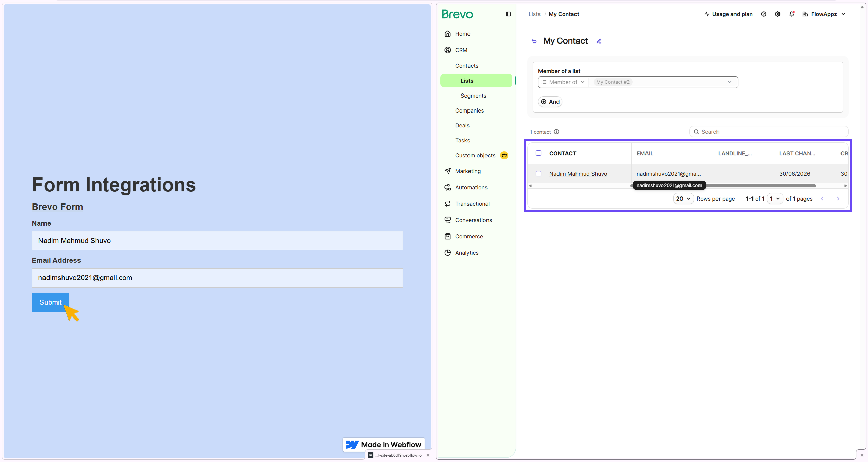868x462 pixels.
Task: Click the Brevo logo
Action: coord(457,14)
